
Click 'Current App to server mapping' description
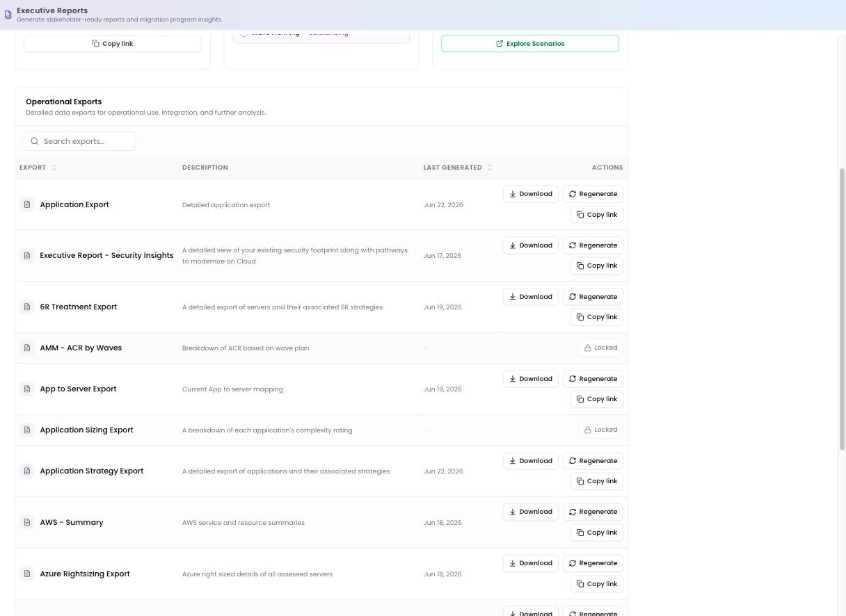(232, 389)
